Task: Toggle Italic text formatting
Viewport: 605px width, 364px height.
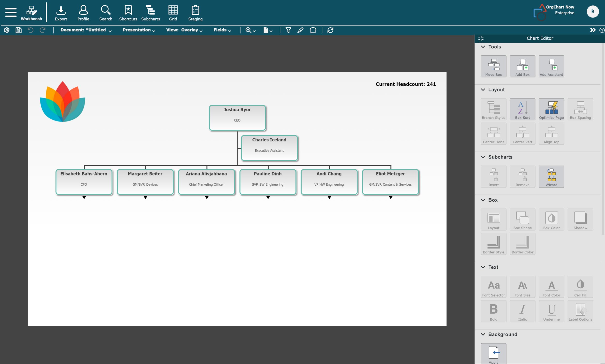Action: (x=522, y=311)
